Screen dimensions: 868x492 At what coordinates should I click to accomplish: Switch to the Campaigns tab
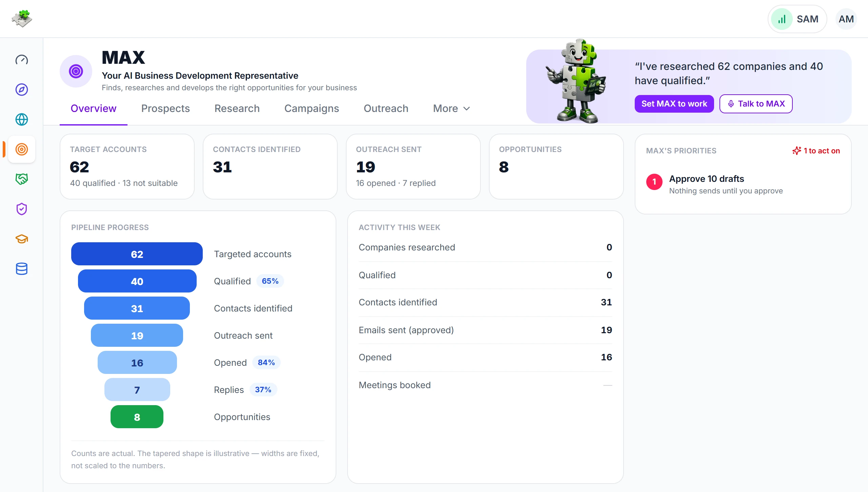coord(312,109)
